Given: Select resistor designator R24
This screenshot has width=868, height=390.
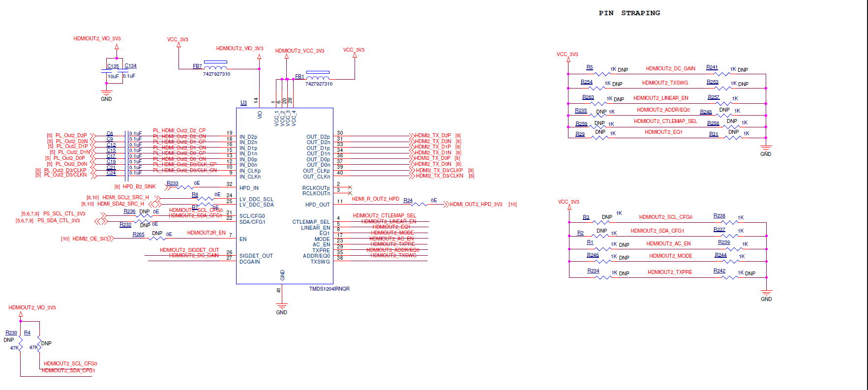Looking at the screenshot, I should tap(408, 200).
